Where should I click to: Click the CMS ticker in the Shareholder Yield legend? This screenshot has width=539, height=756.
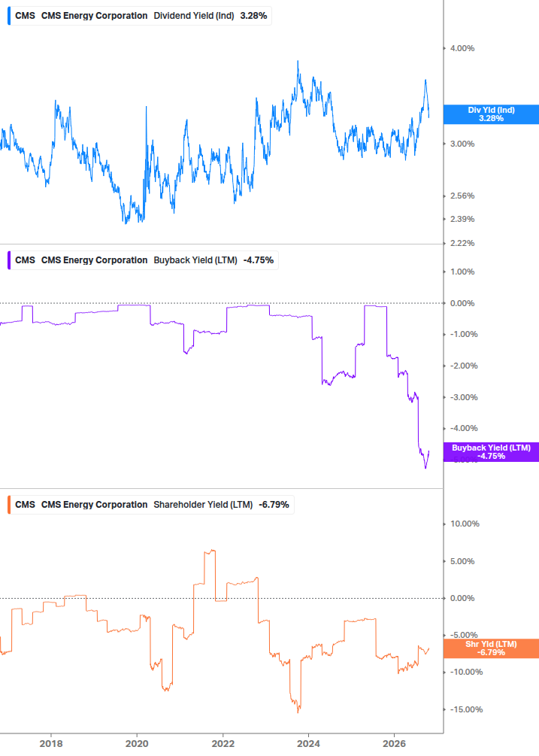(25, 505)
